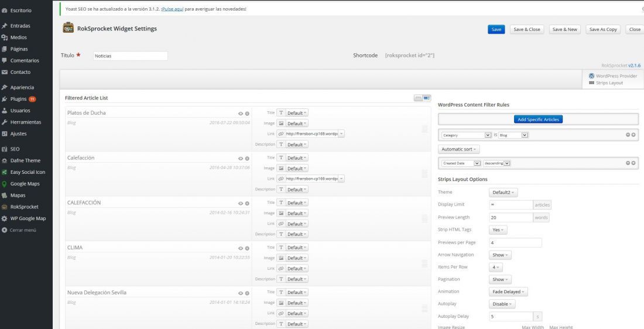The image size is (644, 329).
Task: Click the Google Maps pin icon
Action: coord(5,184)
